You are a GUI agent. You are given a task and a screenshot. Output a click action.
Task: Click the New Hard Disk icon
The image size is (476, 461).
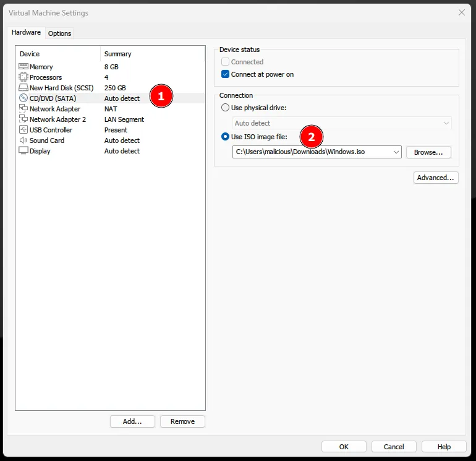point(23,88)
